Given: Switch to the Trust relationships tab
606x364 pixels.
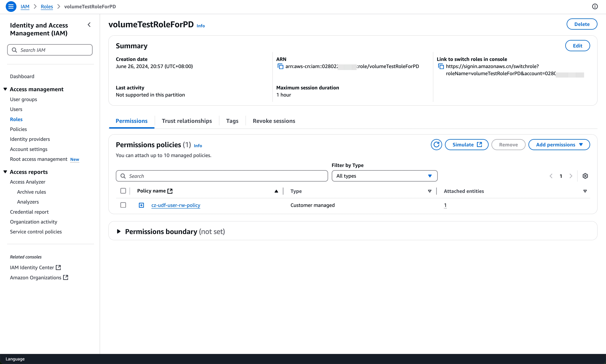Looking at the screenshot, I should pyautogui.click(x=187, y=121).
